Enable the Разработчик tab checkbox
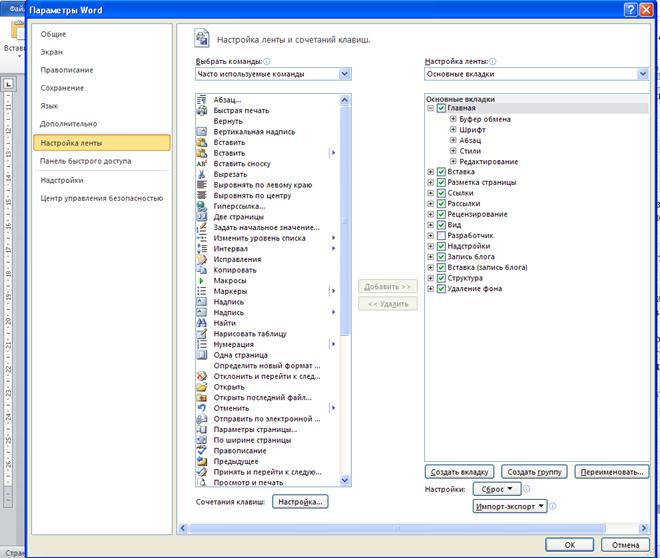 (441, 235)
